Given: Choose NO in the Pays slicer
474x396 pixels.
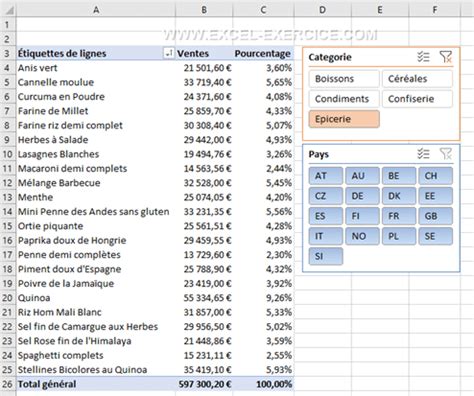Looking at the screenshot, I should click(362, 236).
